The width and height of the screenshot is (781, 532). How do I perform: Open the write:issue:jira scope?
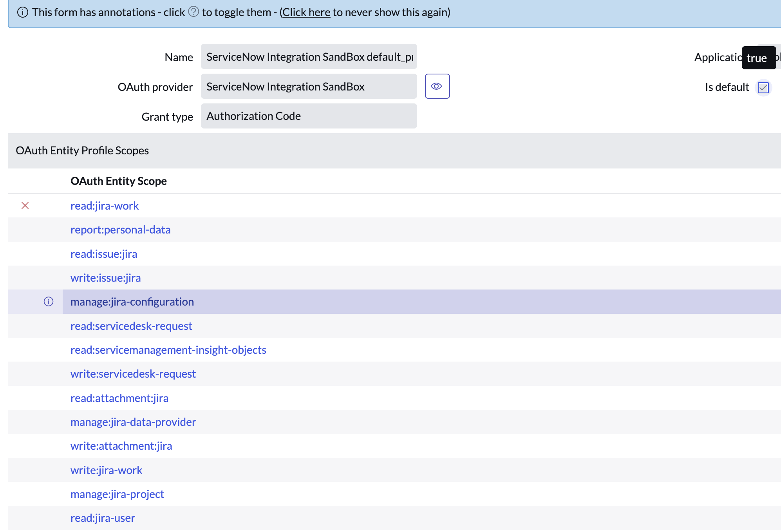(105, 278)
